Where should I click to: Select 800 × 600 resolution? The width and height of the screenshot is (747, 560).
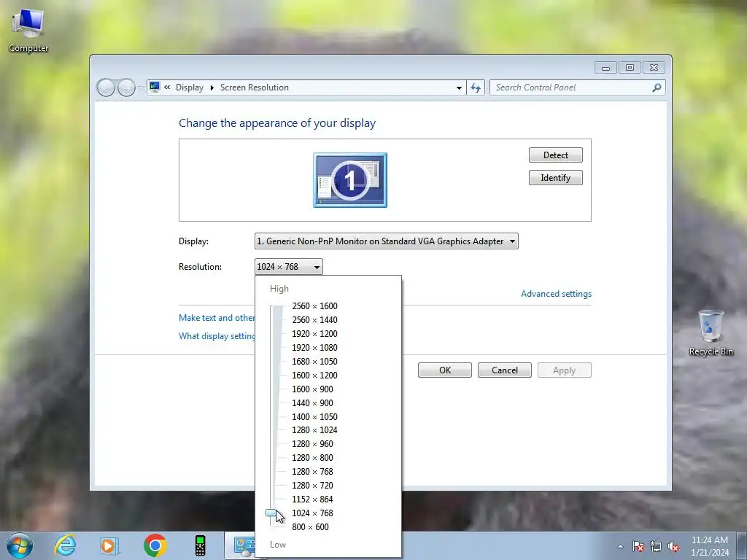coord(310,526)
